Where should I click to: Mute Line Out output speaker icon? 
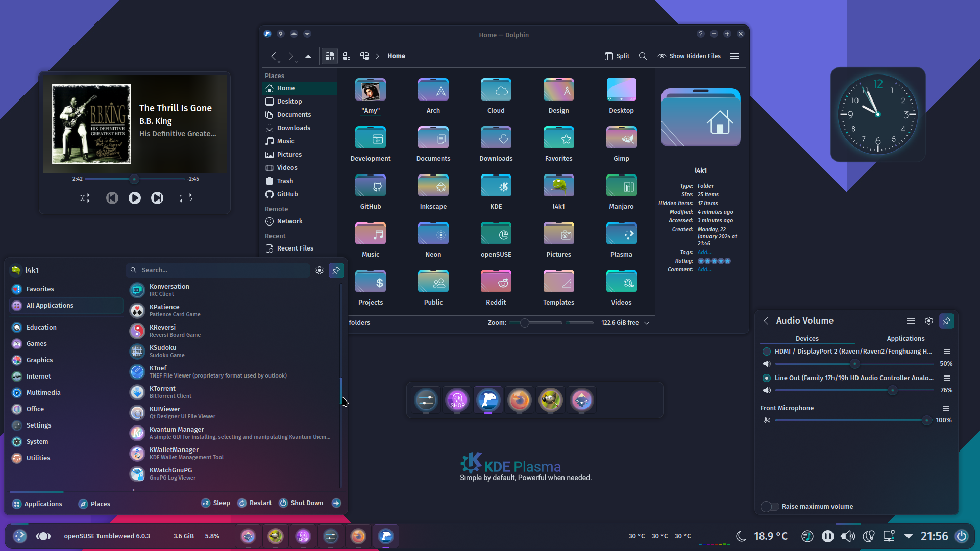coord(767,390)
